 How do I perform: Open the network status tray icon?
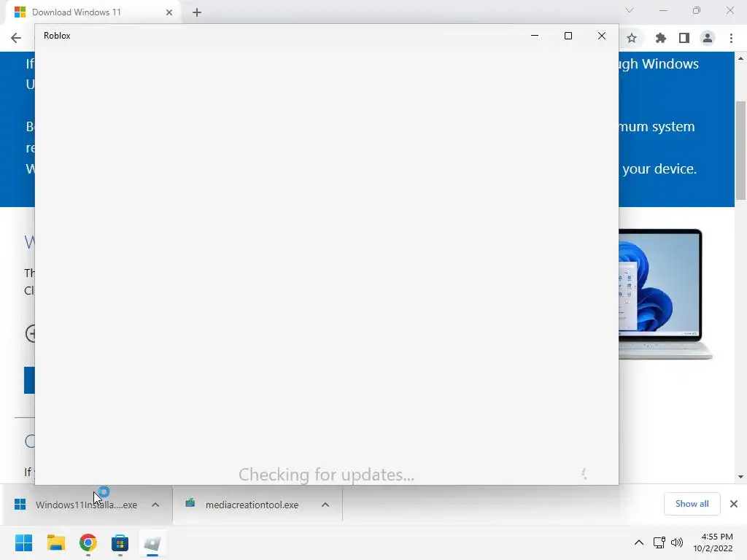coord(659,542)
